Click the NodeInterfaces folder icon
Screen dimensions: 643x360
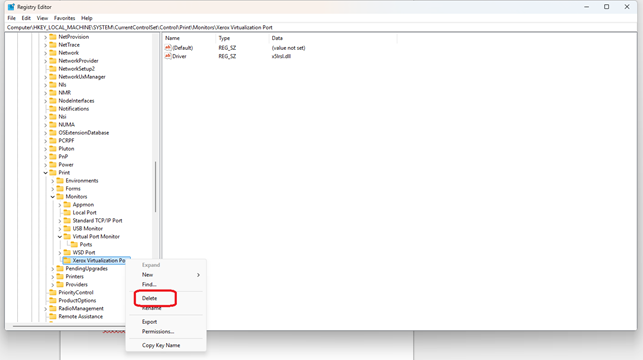coord(53,100)
